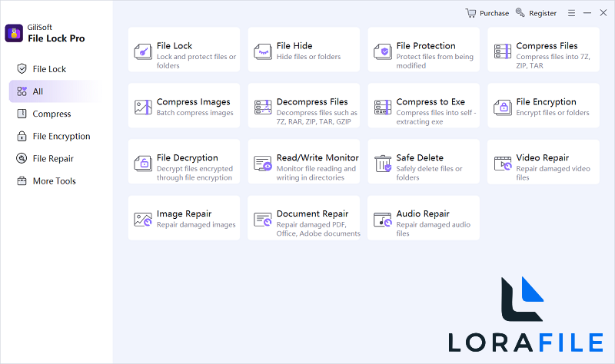Click the Document Repair title text
The width and height of the screenshot is (615, 364).
point(313,214)
